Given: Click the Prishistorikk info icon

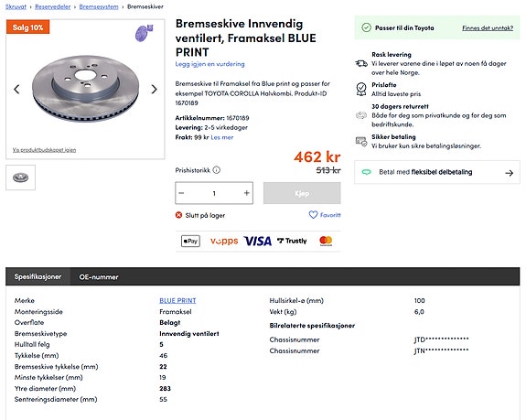Looking at the screenshot, I should [217, 170].
